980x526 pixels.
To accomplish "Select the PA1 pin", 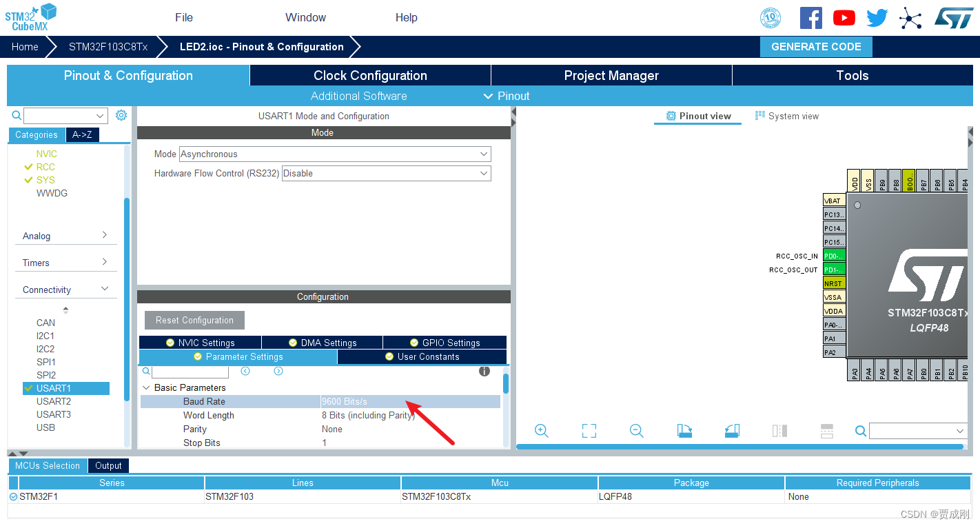I will (834, 338).
